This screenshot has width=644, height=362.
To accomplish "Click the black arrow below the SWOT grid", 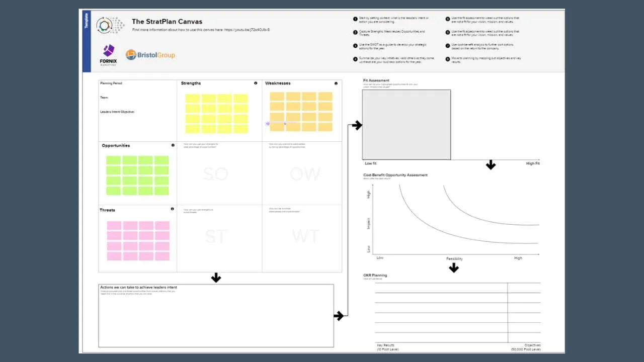I will tap(216, 278).
